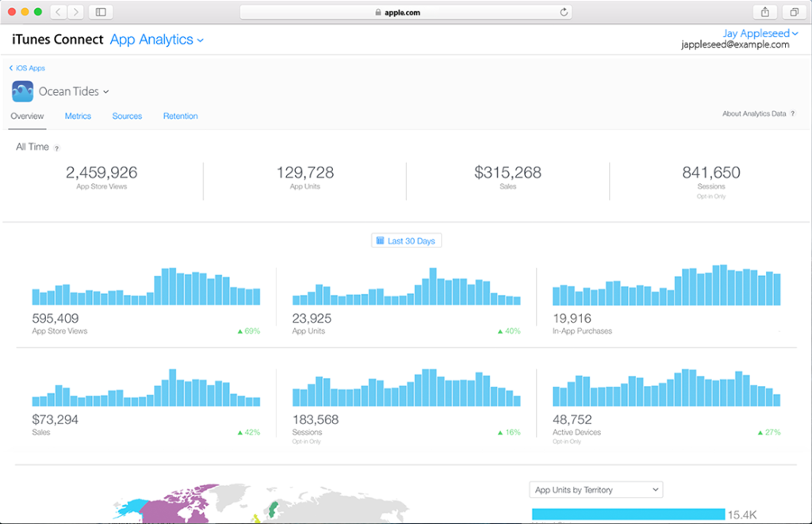Open the App Units bar chart
The image size is (812, 524).
click(407, 286)
